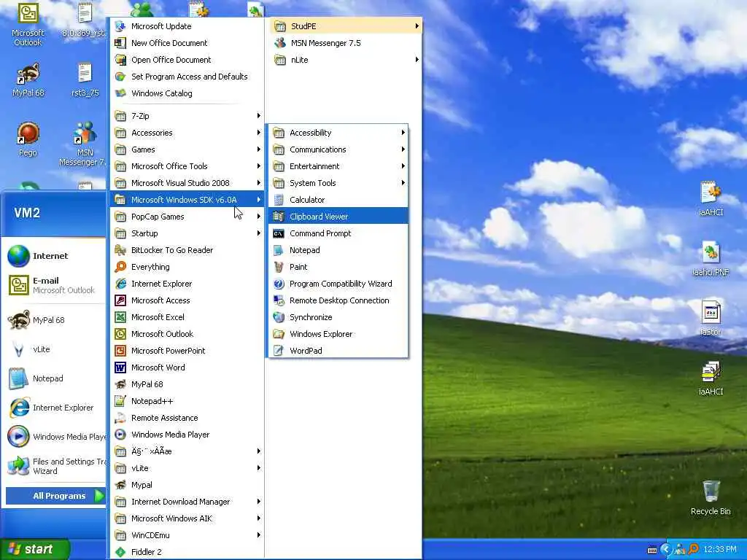Click the taskbar clock showing 12:33 PM
The image size is (747, 560).
[719, 550]
